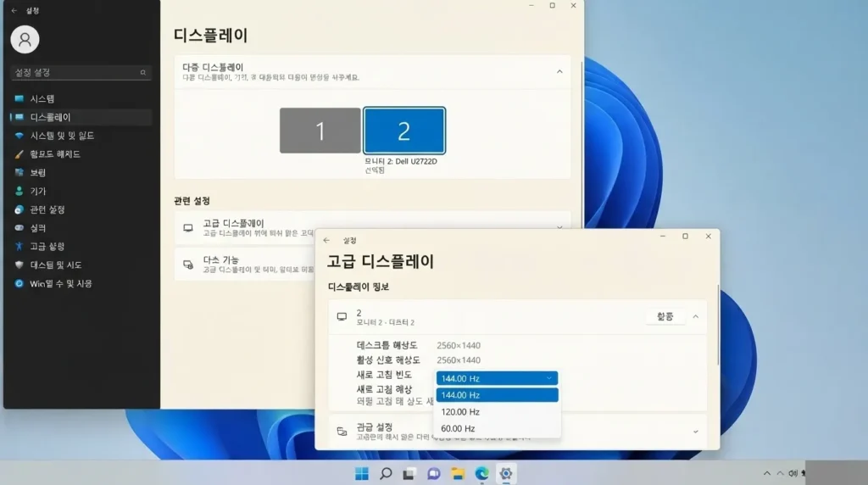Choose 144.00 Hz from the dropdown list

(x=497, y=395)
